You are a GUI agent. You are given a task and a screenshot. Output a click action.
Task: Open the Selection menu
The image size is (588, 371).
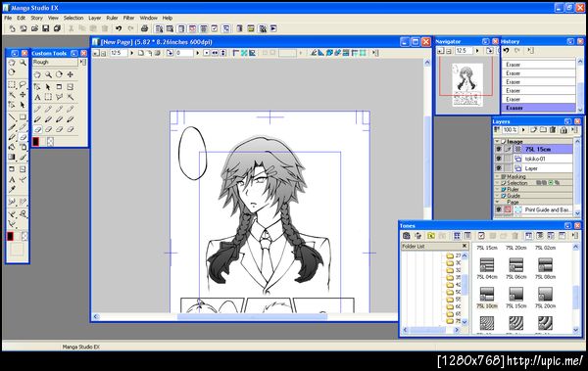click(73, 18)
